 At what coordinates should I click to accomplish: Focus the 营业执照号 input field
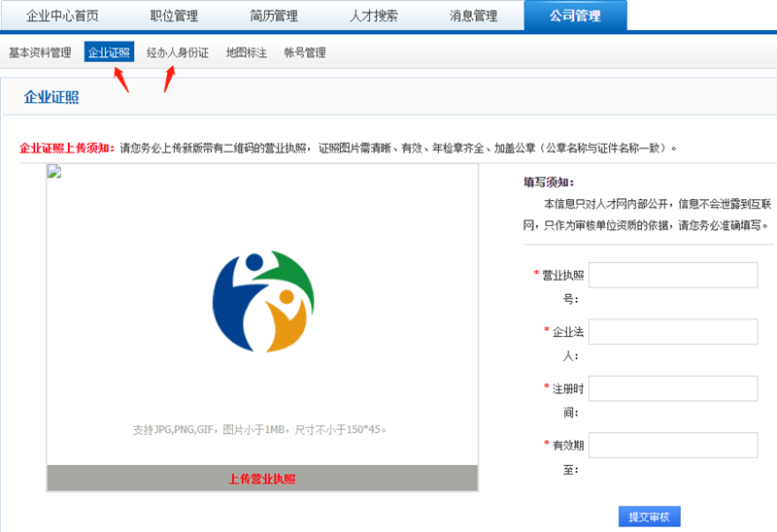[672, 275]
